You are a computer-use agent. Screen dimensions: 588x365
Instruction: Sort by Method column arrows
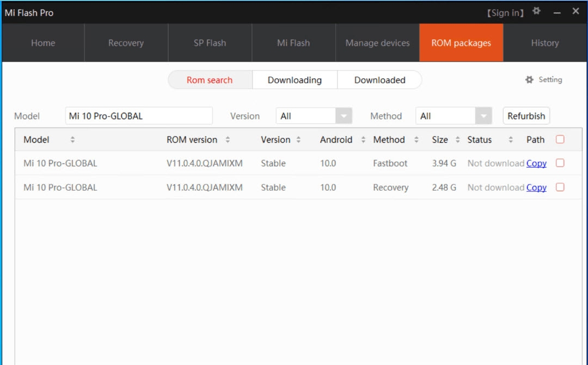[416, 140]
